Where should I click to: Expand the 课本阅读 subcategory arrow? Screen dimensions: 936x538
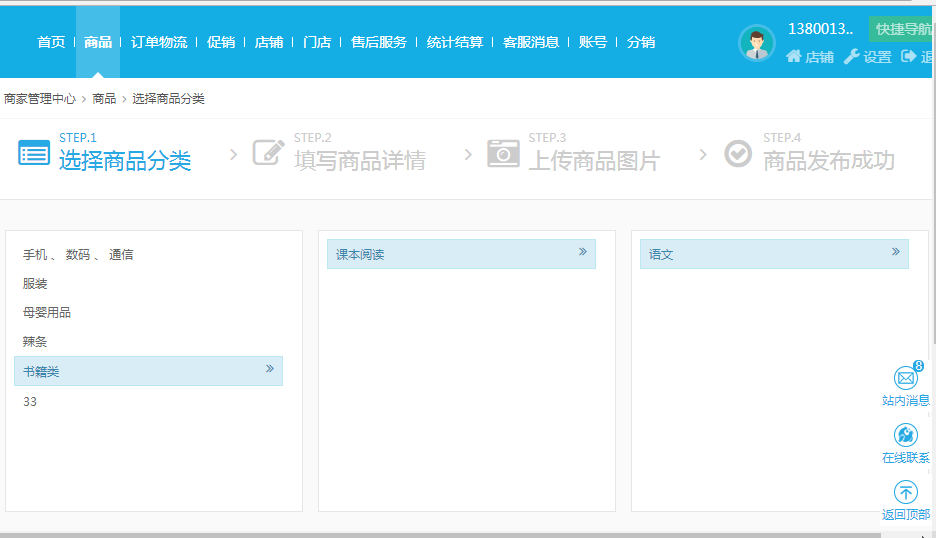click(582, 252)
